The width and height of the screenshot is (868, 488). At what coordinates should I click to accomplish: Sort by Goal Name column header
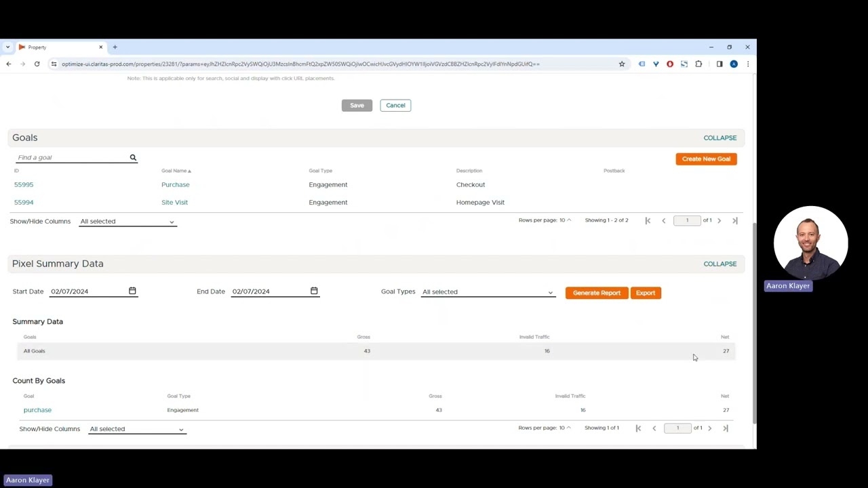pos(176,171)
